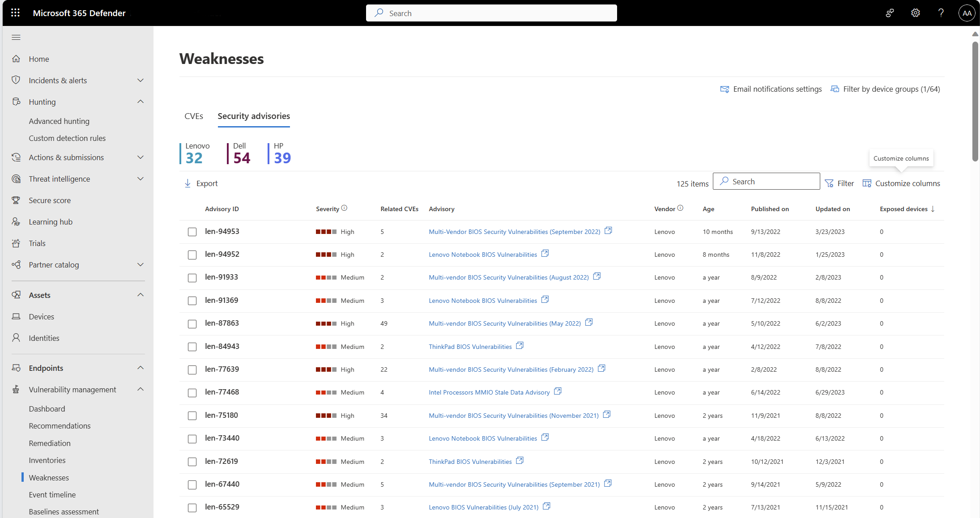This screenshot has width=980, height=518.
Task: Check the len-94953 row checkbox
Action: pos(192,232)
